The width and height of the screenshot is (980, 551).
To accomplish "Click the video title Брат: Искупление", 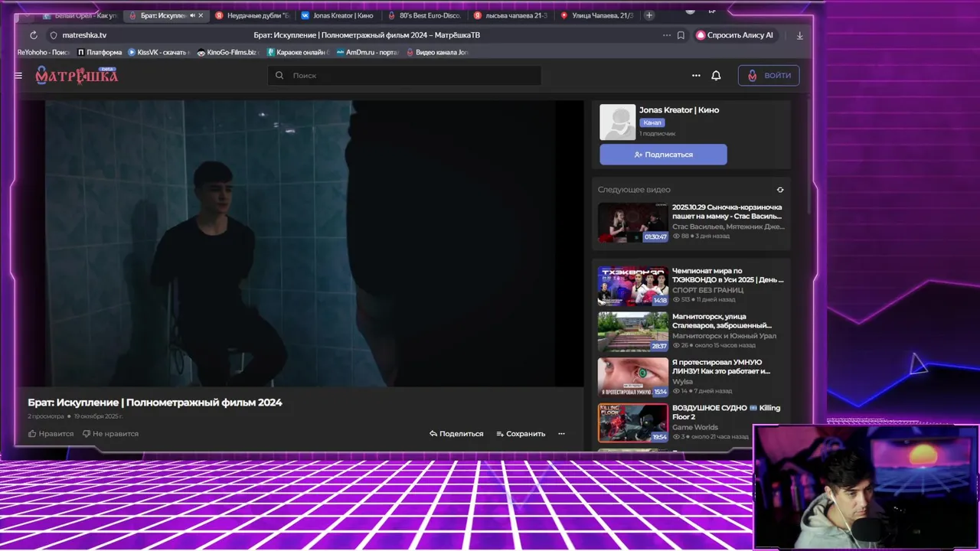I will (155, 403).
